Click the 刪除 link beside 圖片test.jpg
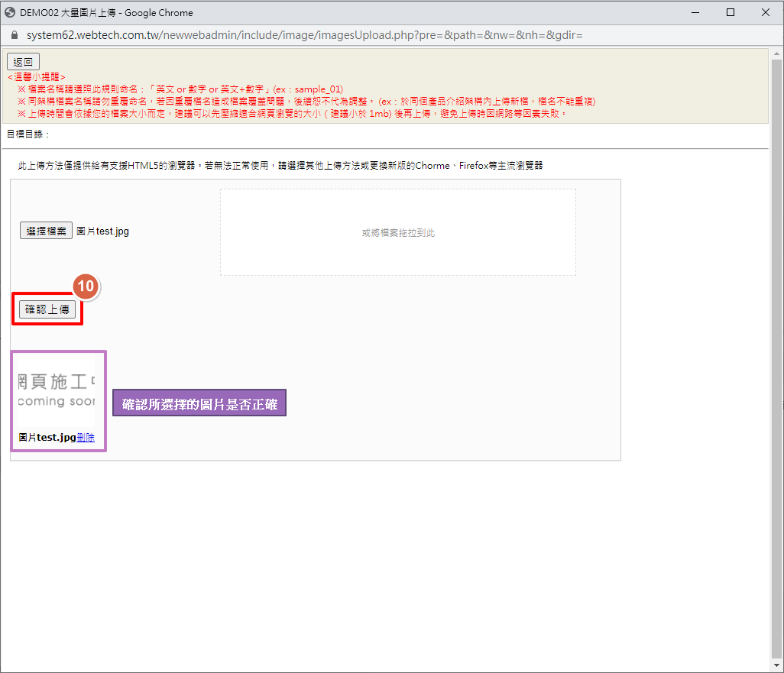The height and width of the screenshot is (673, 784). (86, 438)
